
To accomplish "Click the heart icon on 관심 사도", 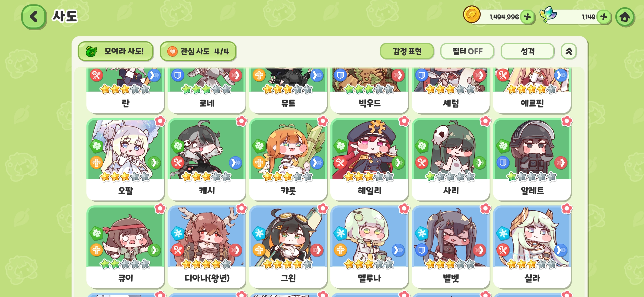I will coord(172,51).
